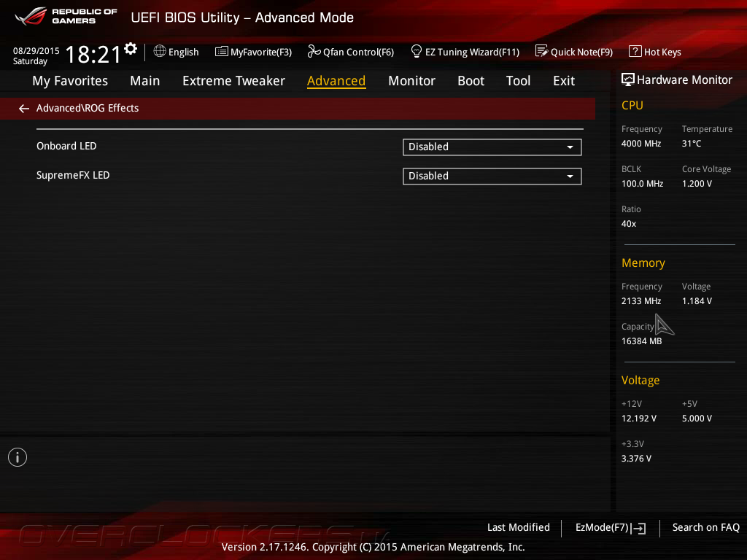
Task: Click the EZ Tuning Wizard lightbulb icon
Action: coord(417,51)
